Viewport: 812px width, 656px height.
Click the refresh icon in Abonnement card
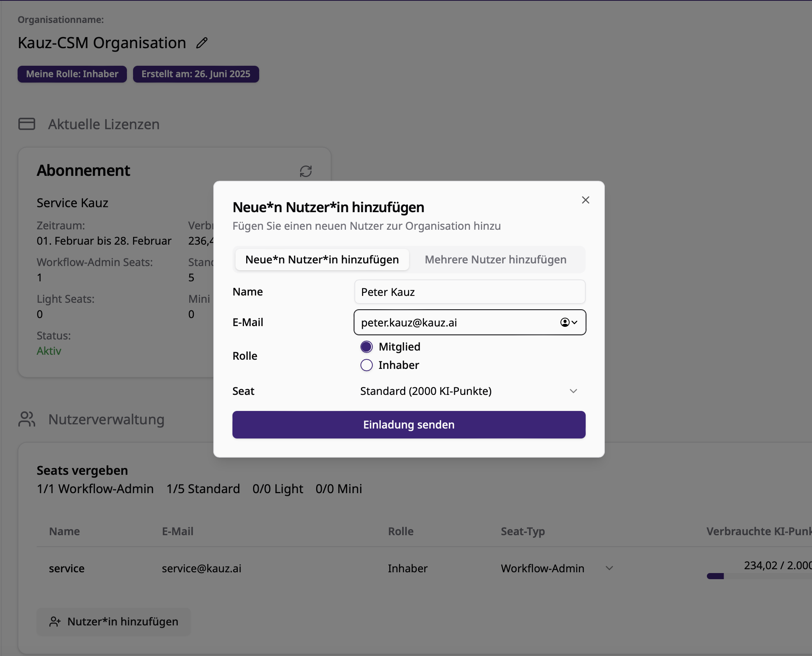(x=305, y=171)
